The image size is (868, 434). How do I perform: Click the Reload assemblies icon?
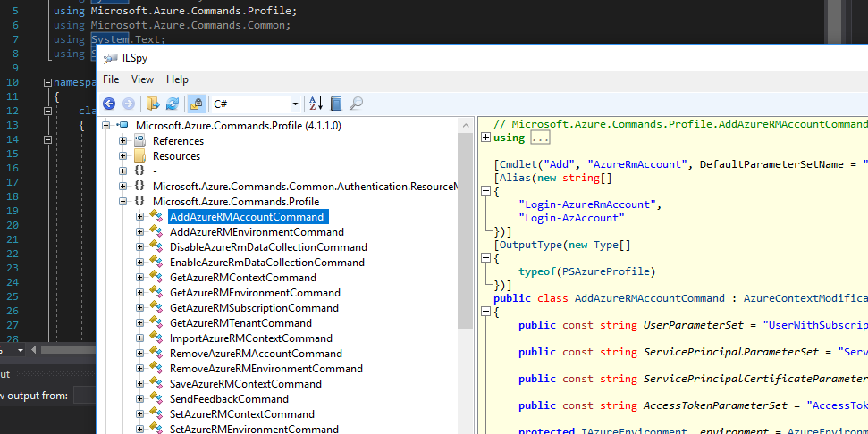[173, 104]
